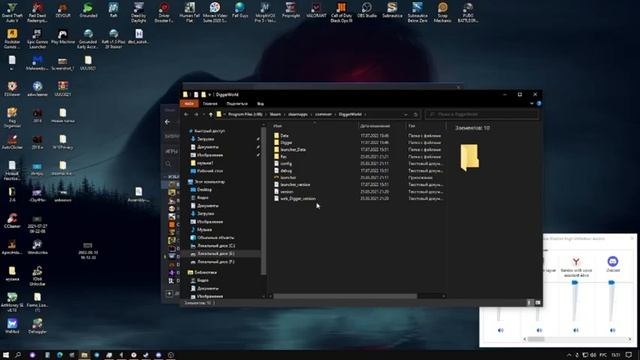Open the Поделиться ribbon tab
This screenshot has width=640, height=360.
coord(237,104)
